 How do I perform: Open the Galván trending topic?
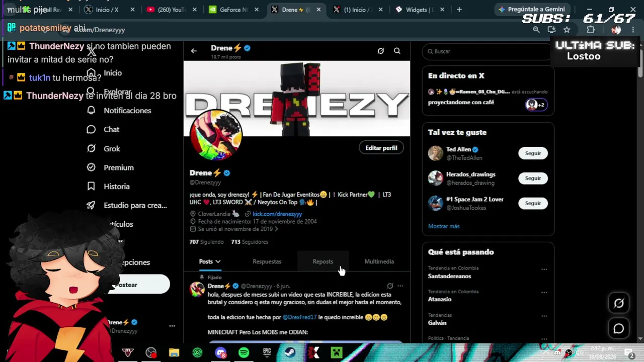[x=437, y=323]
